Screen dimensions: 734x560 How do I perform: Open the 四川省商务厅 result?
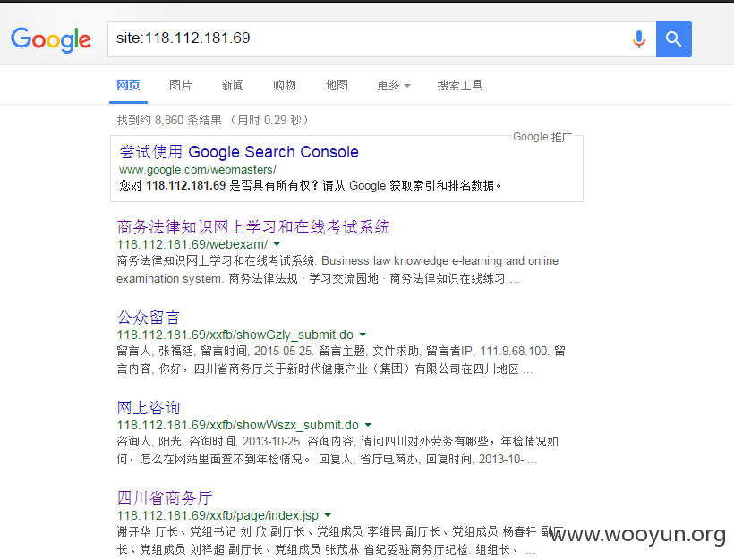click(165, 497)
